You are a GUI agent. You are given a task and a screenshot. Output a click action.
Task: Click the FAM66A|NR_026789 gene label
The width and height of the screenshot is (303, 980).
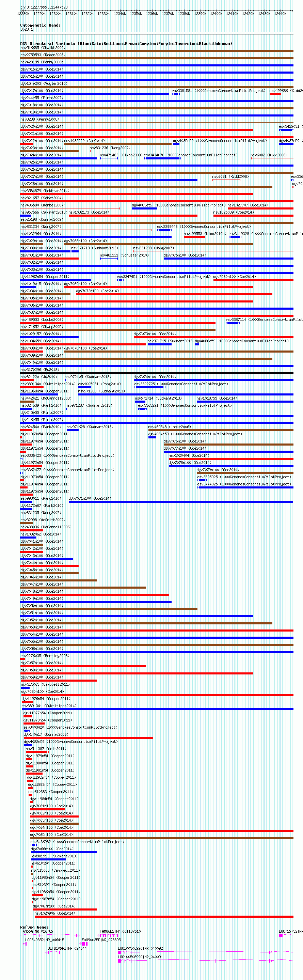click(37, 931)
